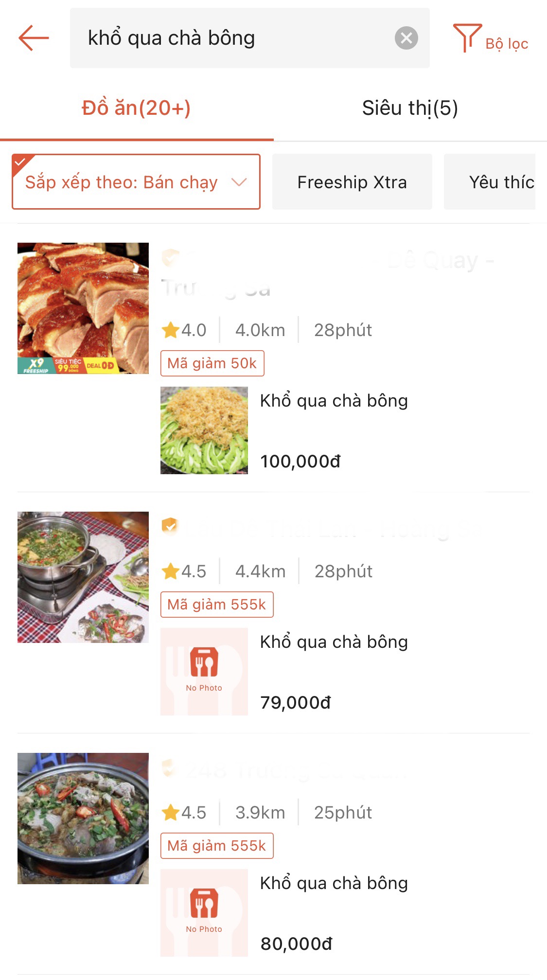
Task: Expand the Sắp xếp theo sort chevron
Action: [239, 182]
